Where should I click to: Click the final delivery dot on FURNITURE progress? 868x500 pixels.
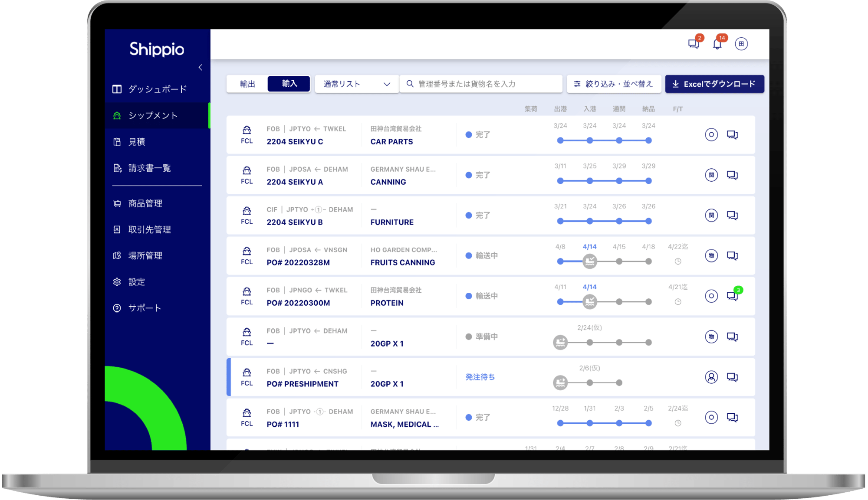pos(648,221)
